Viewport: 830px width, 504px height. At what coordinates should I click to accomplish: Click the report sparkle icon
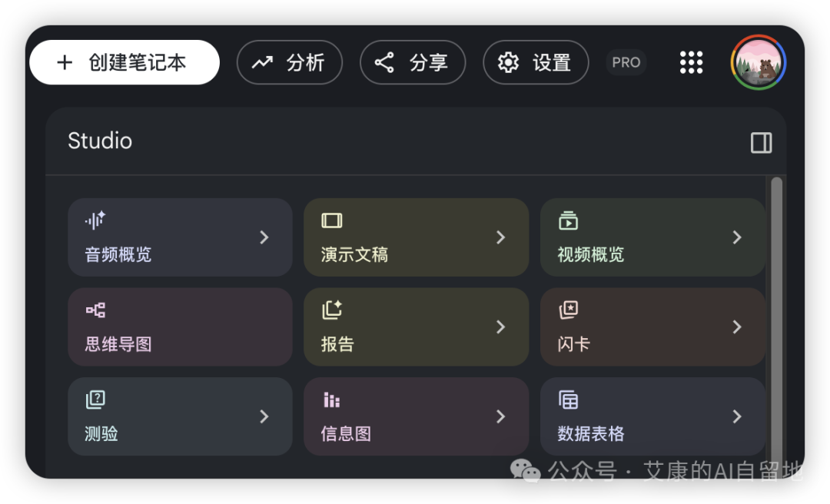click(332, 310)
